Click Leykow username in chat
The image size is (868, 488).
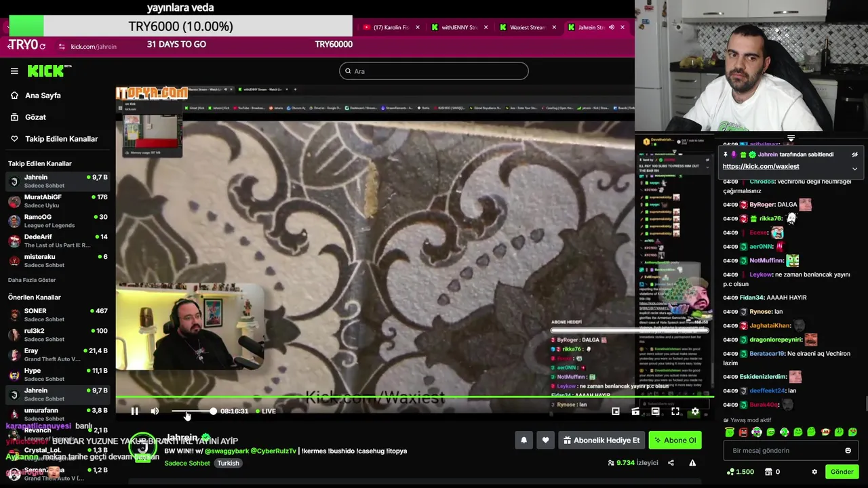[x=761, y=274]
